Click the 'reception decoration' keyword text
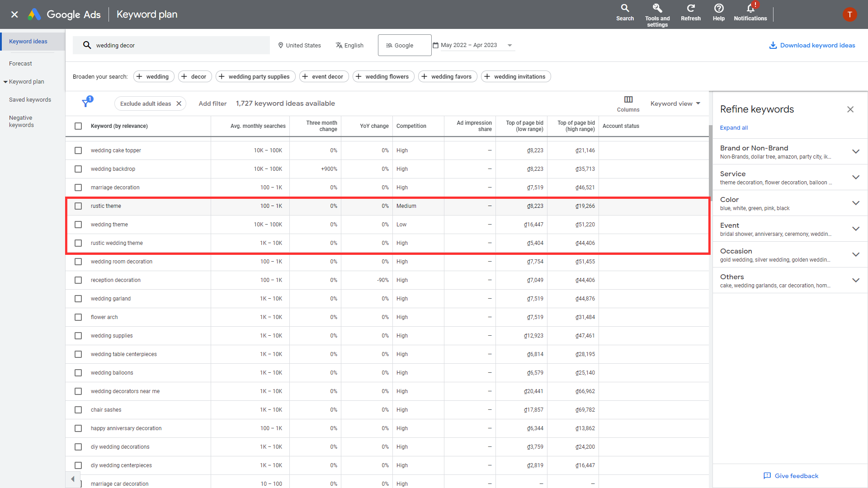Image resolution: width=868 pixels, height=488 pixels. (x=116, y=280)
